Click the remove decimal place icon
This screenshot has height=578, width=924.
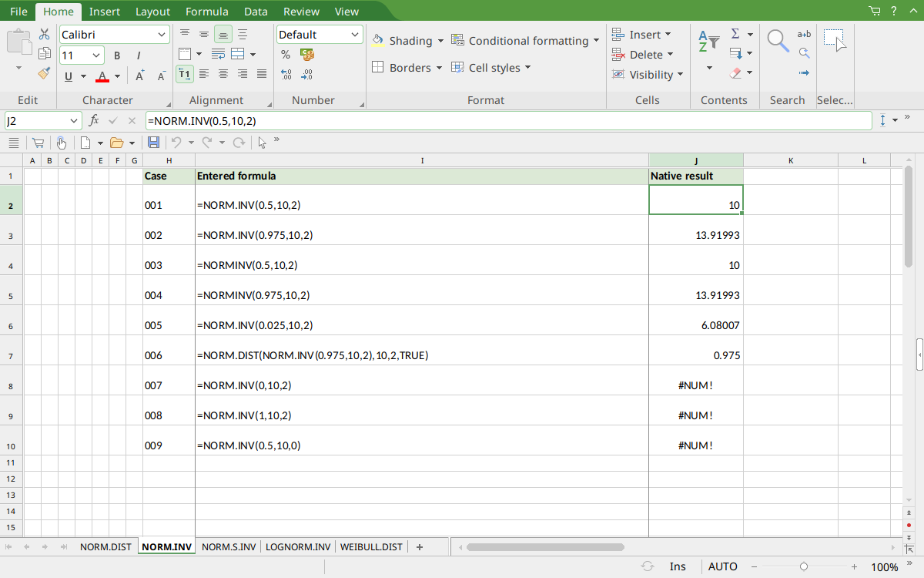307,75
